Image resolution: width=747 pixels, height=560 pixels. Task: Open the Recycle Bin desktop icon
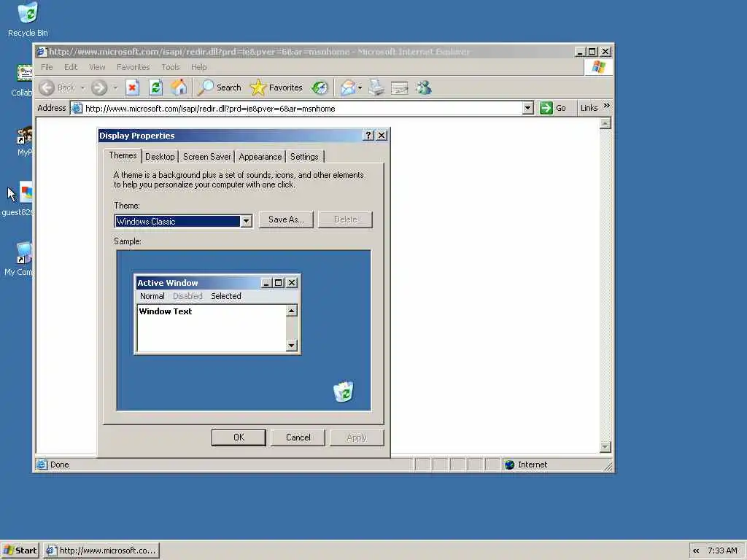(x=28, y=13)
